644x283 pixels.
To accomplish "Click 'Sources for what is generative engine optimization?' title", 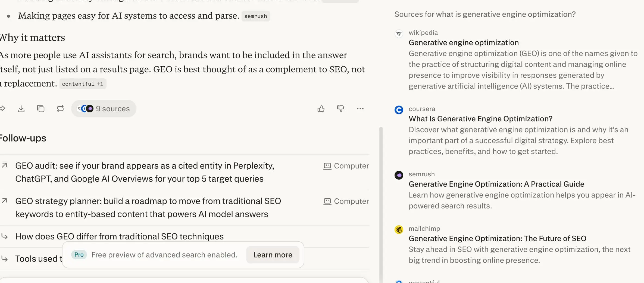I will (x=485, y=14).
